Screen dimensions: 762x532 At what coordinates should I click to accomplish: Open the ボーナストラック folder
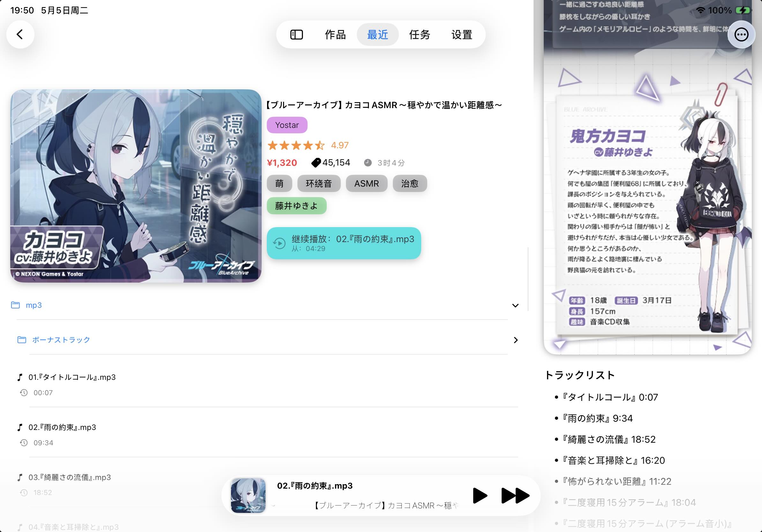point(267,340)
